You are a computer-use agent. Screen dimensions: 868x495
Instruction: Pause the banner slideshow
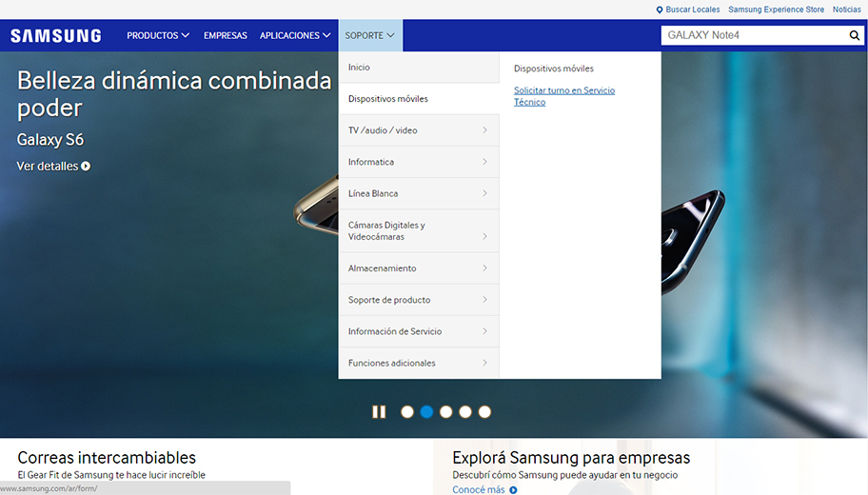pyautogui.click(x=379, y=412)
